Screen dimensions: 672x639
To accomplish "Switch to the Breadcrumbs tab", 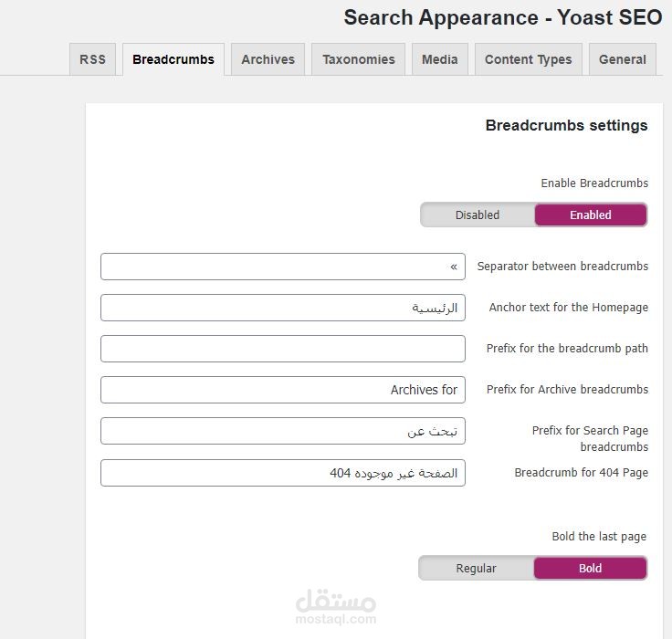I will 173,59.
